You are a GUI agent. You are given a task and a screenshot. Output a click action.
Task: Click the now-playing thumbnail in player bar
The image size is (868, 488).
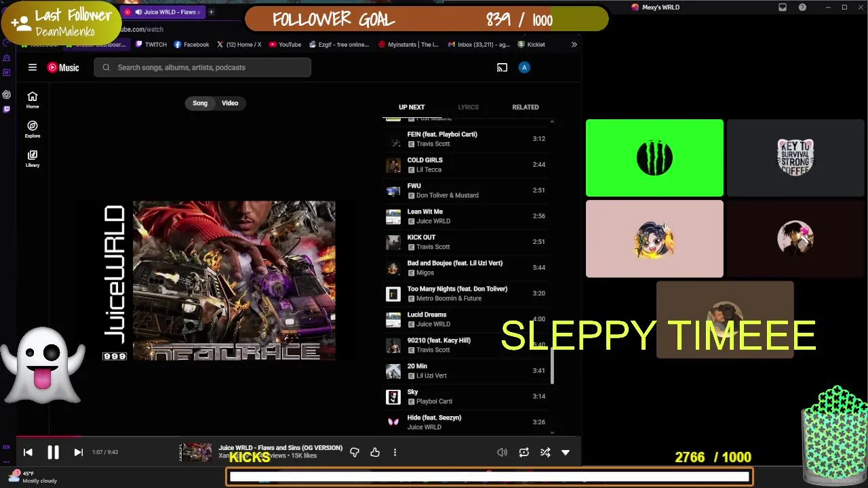pyautogui.click(x=195, y=452)
